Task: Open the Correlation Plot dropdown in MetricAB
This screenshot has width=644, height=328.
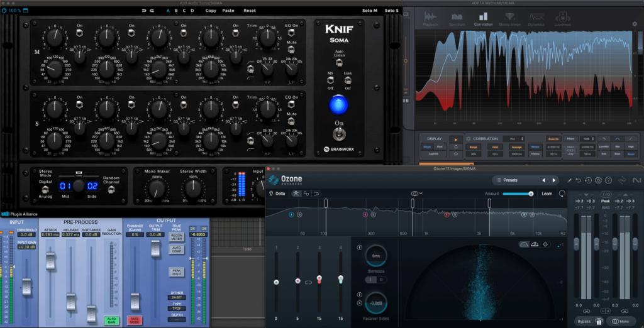Action: point(514,139)
